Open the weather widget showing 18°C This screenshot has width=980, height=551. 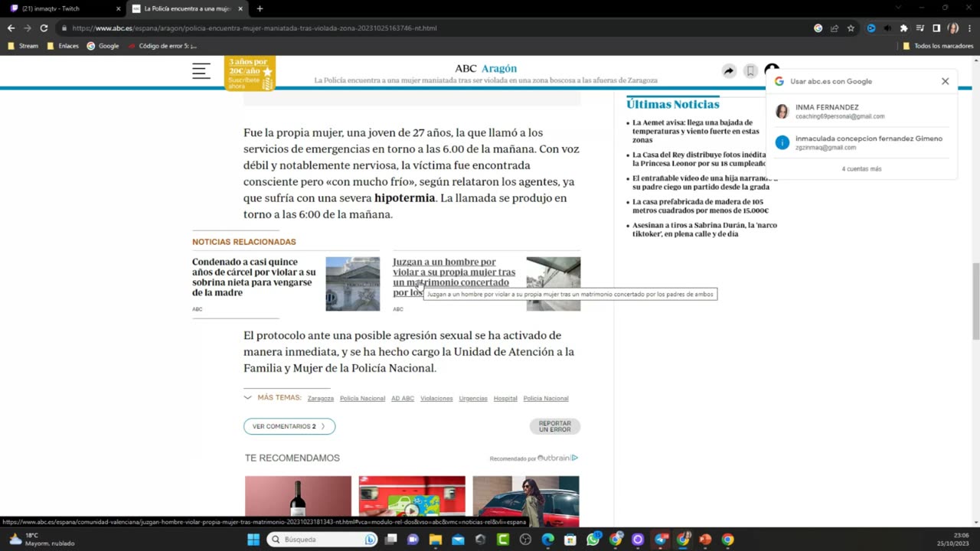click(x=40, y=540)
